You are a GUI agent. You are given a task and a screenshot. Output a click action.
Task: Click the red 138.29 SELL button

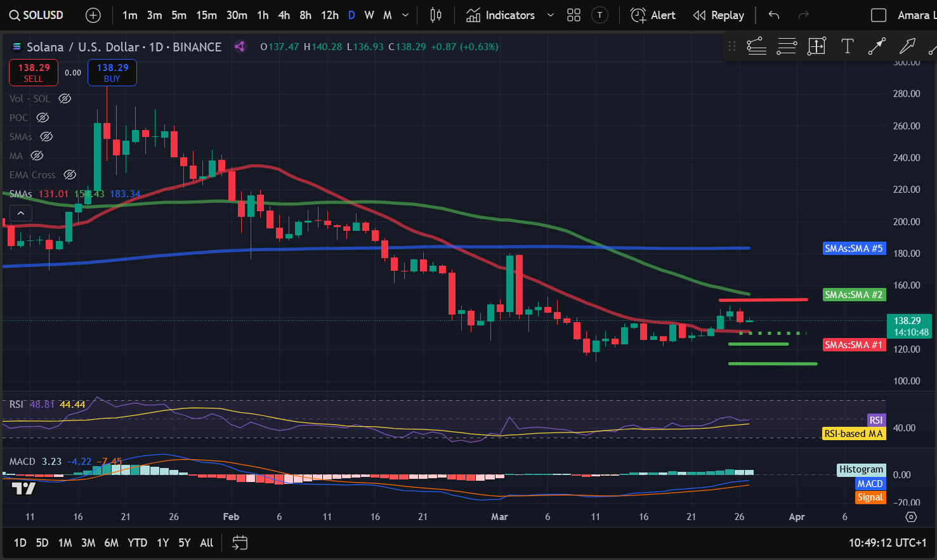point(34,72)
